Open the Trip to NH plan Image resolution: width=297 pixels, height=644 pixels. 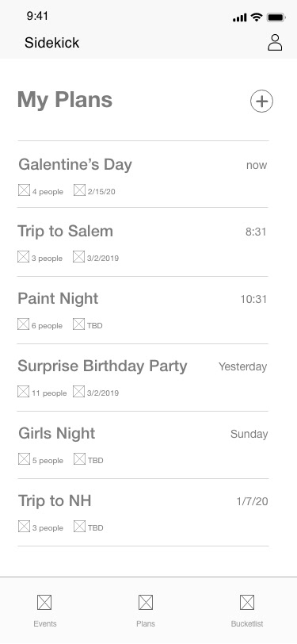pyautogui.click(x=143, y=512)
